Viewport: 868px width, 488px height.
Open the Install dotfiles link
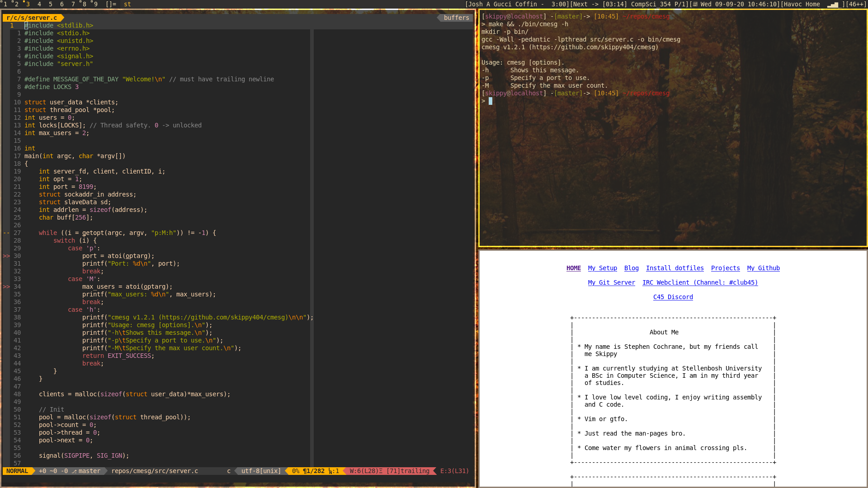(x=675, y=268)
